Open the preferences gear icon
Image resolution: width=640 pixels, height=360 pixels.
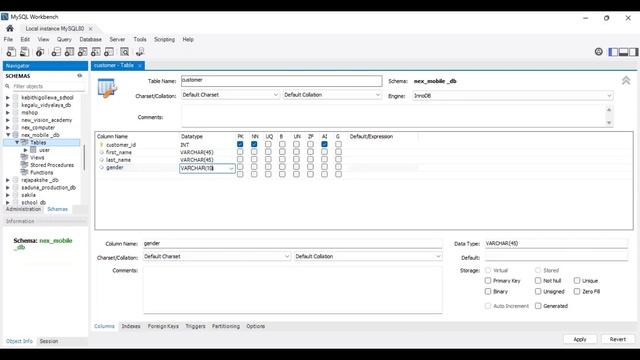[598, 52]
